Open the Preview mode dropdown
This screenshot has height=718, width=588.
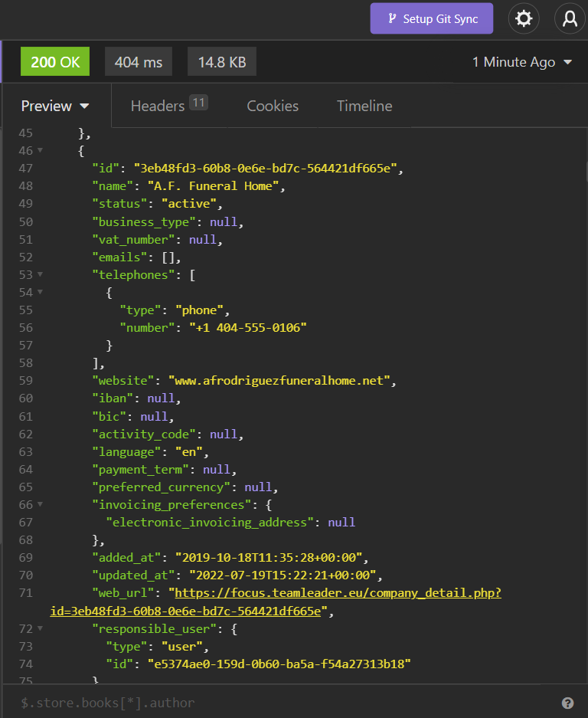pyautogui.click(x=55, y=106)
